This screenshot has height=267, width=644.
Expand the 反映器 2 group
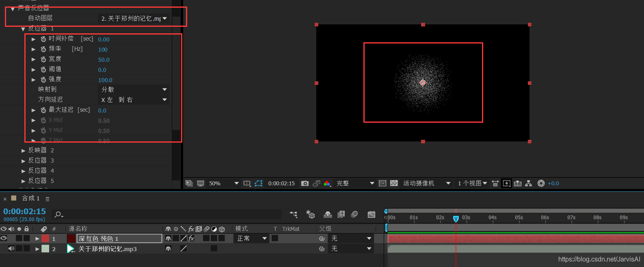pyautogui.click(x=24, y=151)
